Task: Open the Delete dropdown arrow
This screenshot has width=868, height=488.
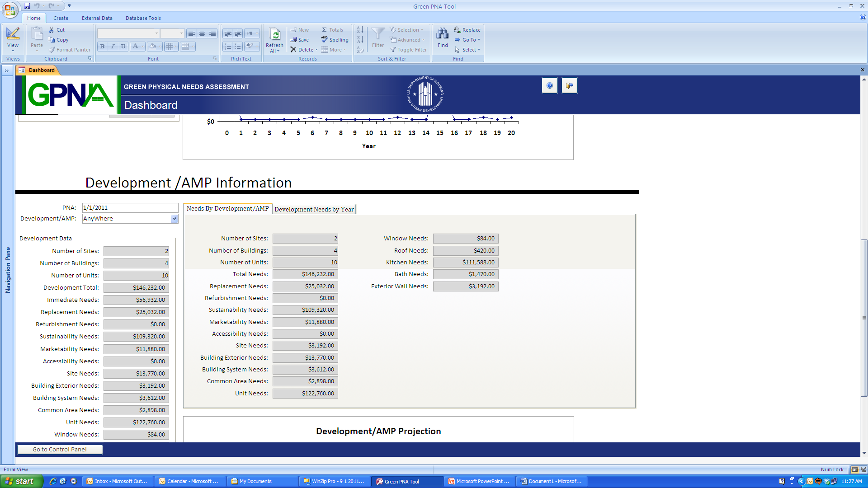Action: [316, 50]
